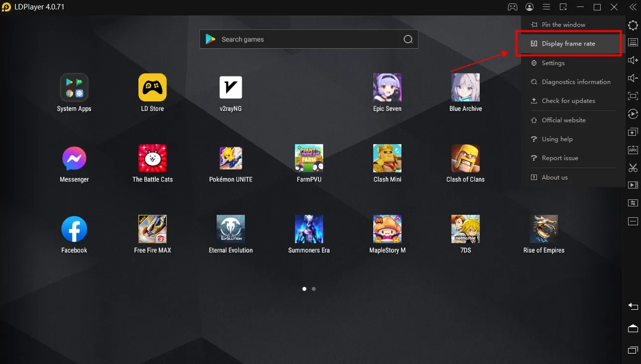Open the user account icon
The height and width of the screenshot is (364, 641).
pyautogui.click(x=530, y=7)
